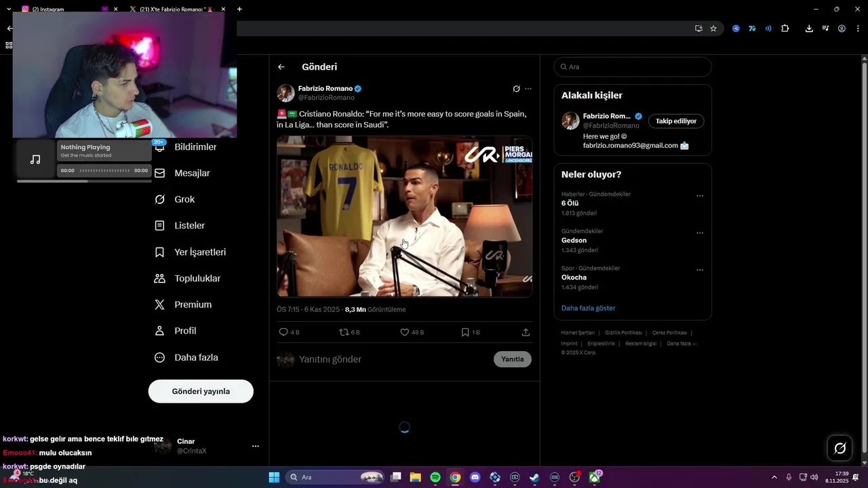Open Spotify from taskbar
This screenshot has height=488, width=868.
click(x=435, y=477)
